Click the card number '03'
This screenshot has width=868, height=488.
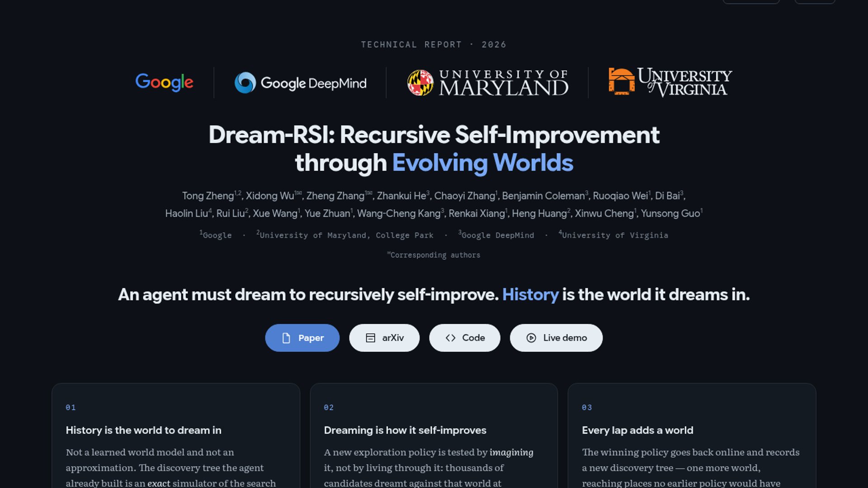[587, 408]
